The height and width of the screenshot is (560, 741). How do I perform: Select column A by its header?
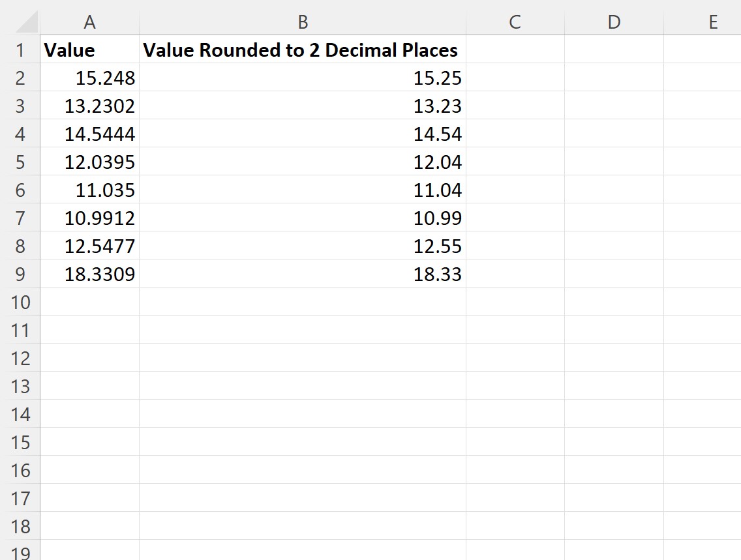point(89,22)
